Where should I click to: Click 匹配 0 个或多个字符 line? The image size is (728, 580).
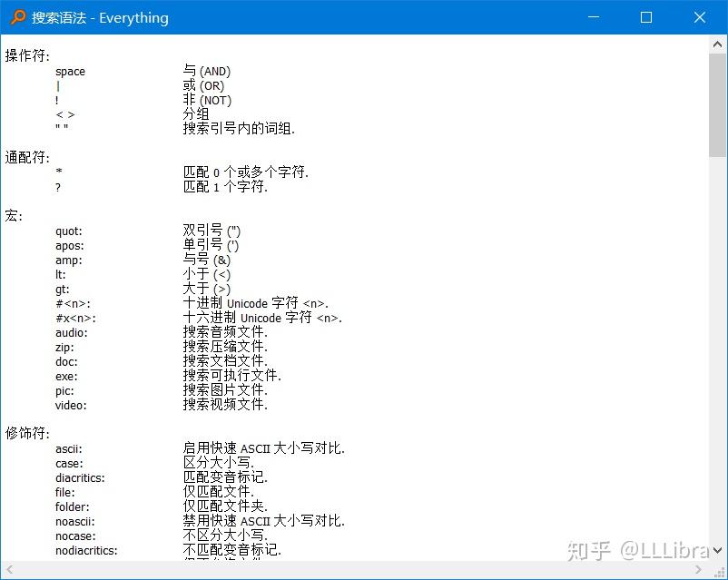(246, 172)
